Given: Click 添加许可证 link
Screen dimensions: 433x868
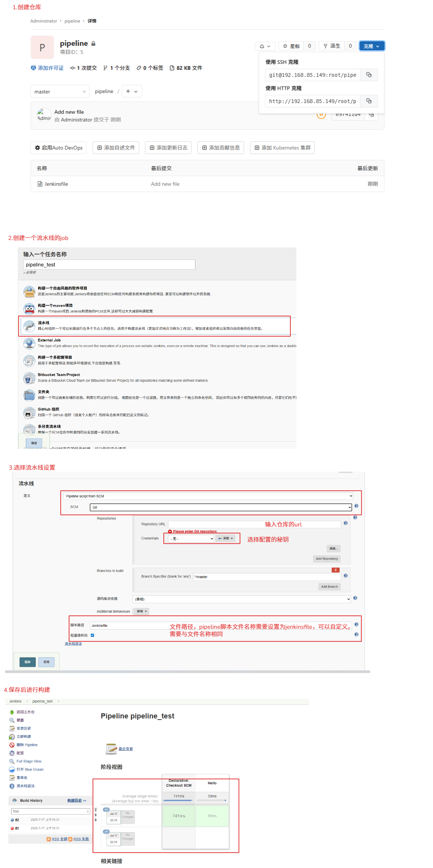Looking at the screenshot, I should (47, 68).
